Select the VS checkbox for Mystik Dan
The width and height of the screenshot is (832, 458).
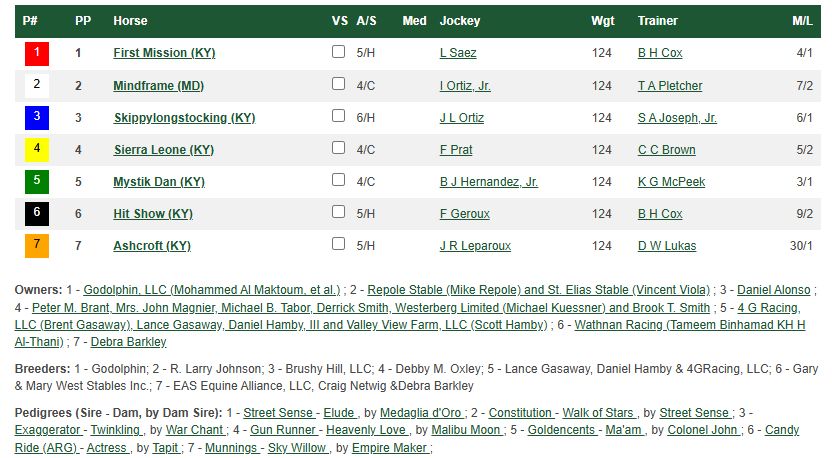338,180
